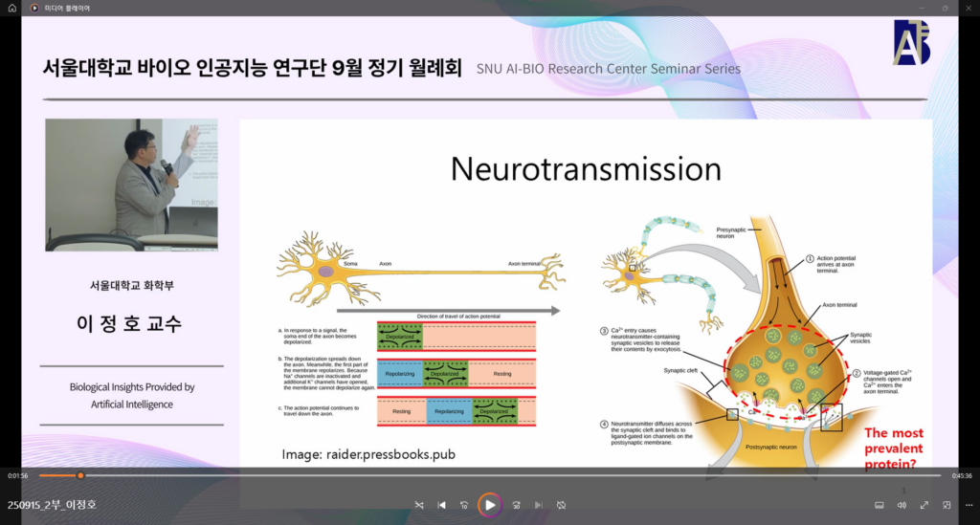Skip forward 30 seconds
Screen dimensions: 980x525
[x=516, y=505]
